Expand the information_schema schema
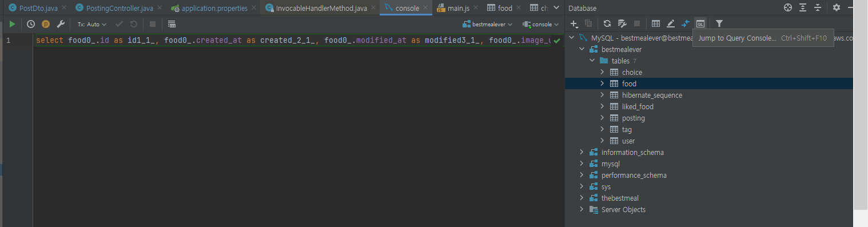 click(582, 153)
